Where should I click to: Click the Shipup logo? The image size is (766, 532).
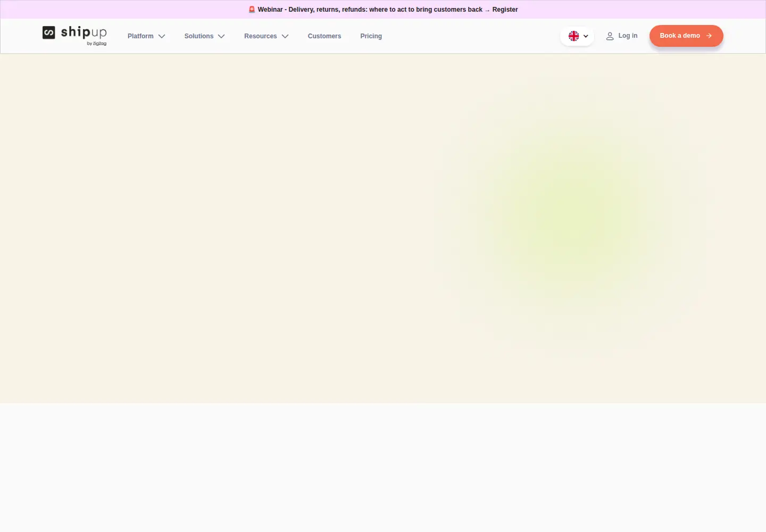(74, 35)
